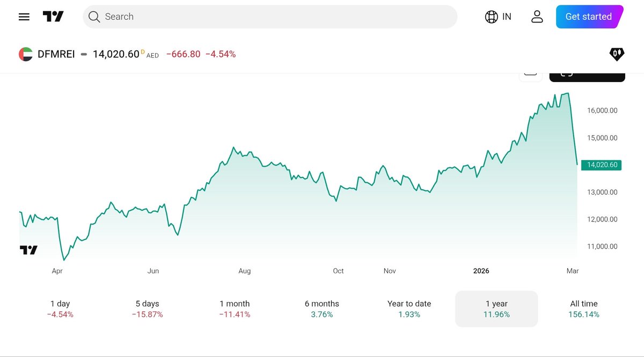This screenshot has width=644, height=357.
Task: Open the language selector globe icon
Action: tap(491, 17)
